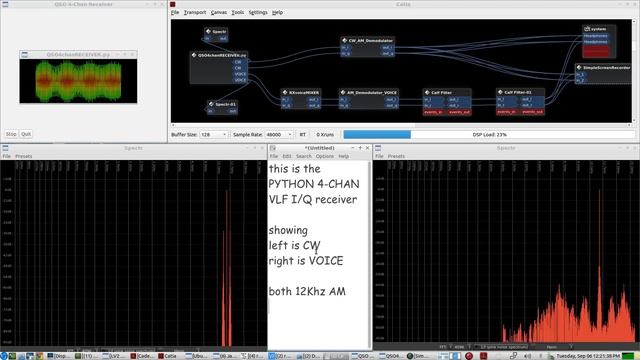Screen dimensions: 640x360
Task: Select the Spectr-01 node icon
Action: [211, 104]
